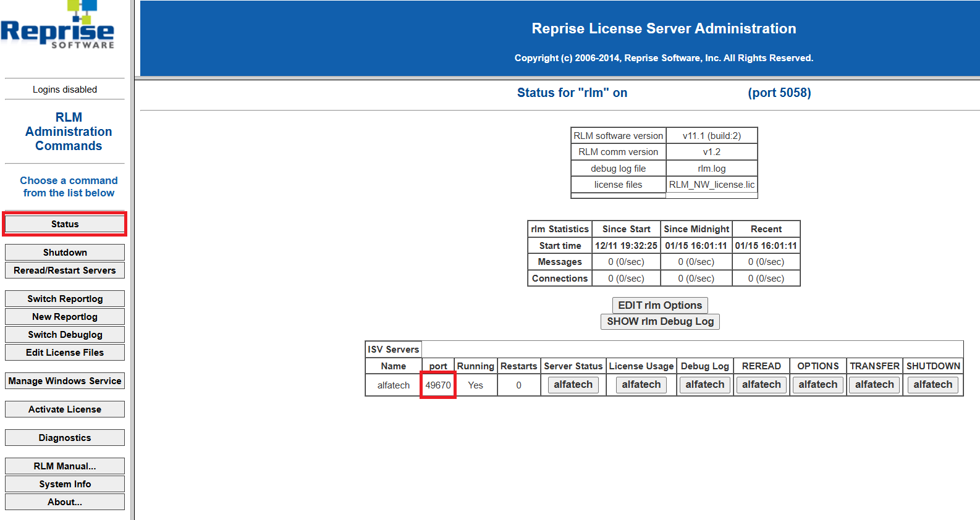
Task: Click the Messages row label
Action: pos(560,262)
